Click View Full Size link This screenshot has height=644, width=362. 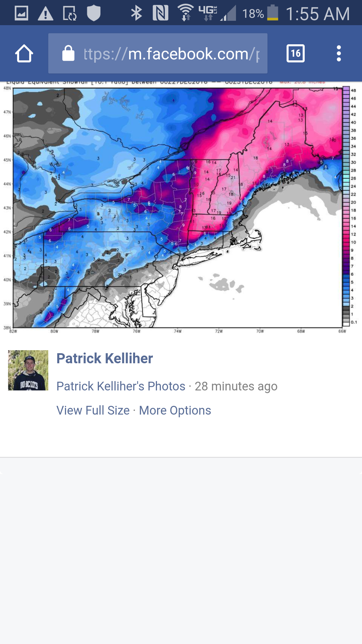point(93,410)
